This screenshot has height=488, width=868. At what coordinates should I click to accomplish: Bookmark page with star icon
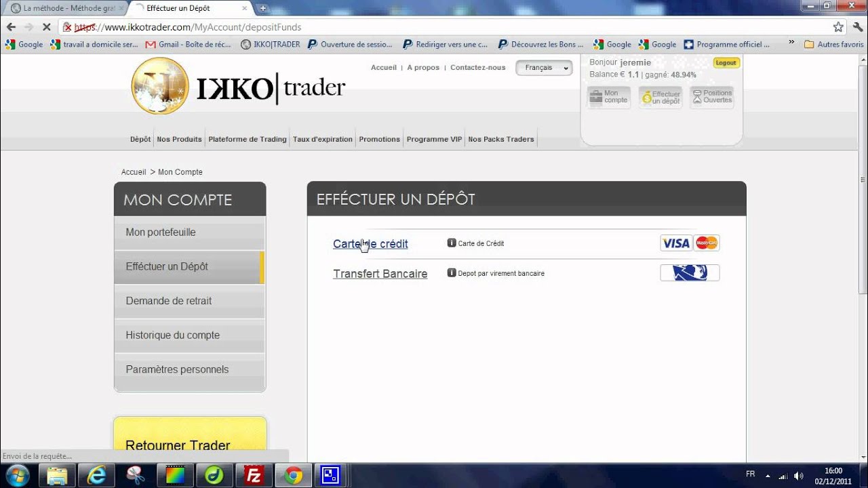click(x=838, y=27)
